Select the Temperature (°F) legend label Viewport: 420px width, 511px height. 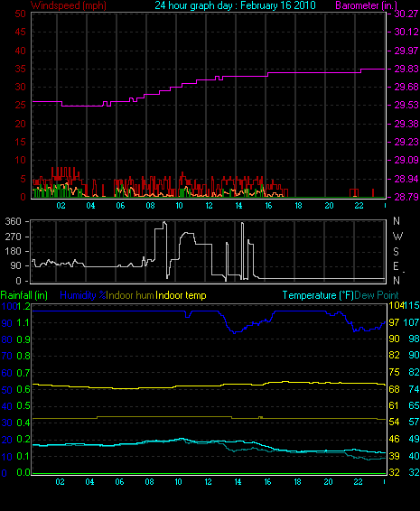coord(318,295)
